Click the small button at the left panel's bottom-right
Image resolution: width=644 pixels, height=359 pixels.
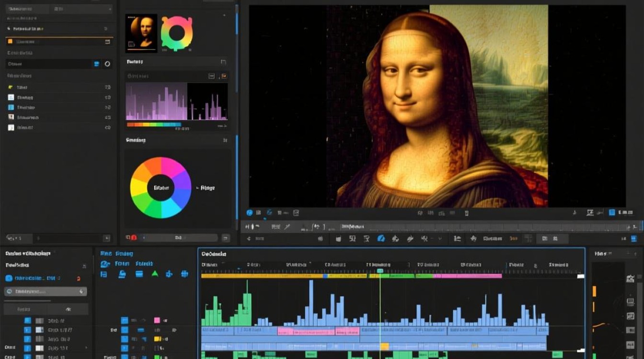(x=106, y=238)
